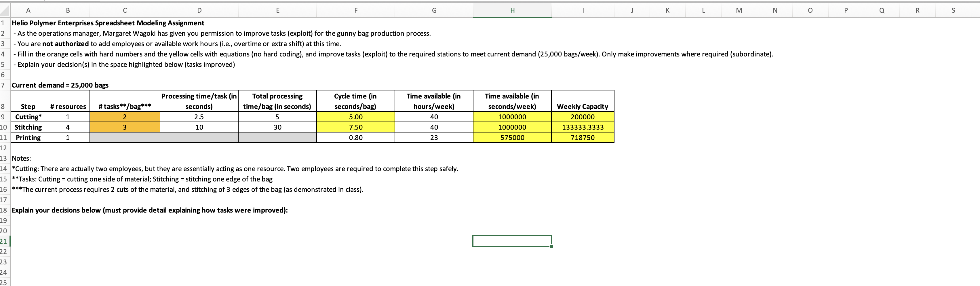The width and height of the screenshot is (980, 286).
Task: Click the weekly capacity cell 133333.3333
Action: point(583,127)
